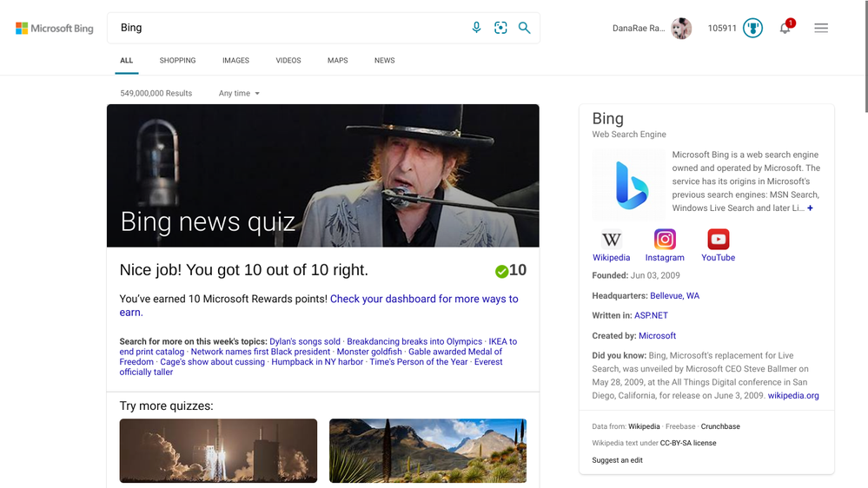Open the Any time filter dropdown
Image resolution: width=868 pixels, height=488 pixels.
coord(239,94)
